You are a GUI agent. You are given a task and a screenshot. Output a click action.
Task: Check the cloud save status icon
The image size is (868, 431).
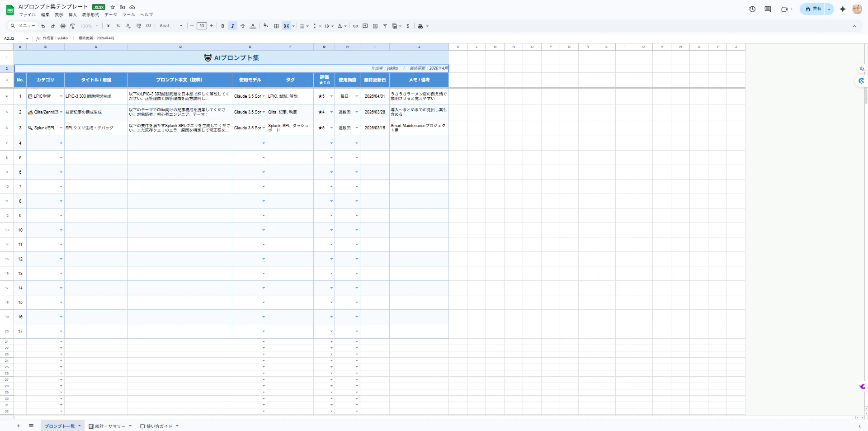132,7
